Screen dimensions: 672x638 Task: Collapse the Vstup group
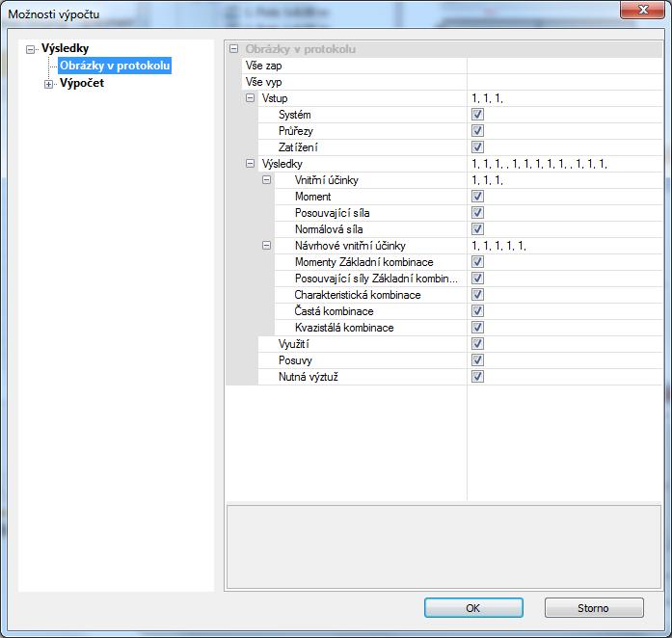(x=250, y=98)
